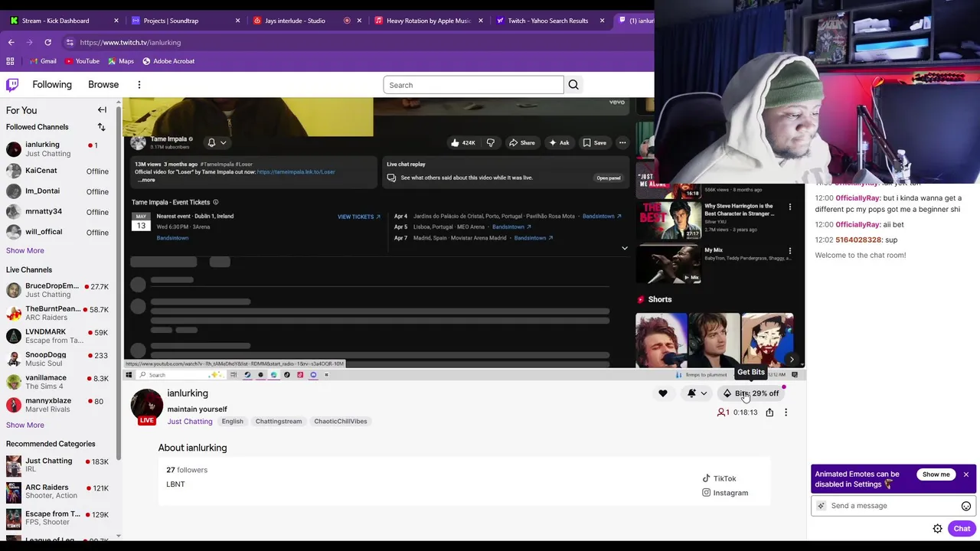Screen dimensions: 980x551
Task: Click the ianlurking live avatar
Action: (x=146, y=406)
